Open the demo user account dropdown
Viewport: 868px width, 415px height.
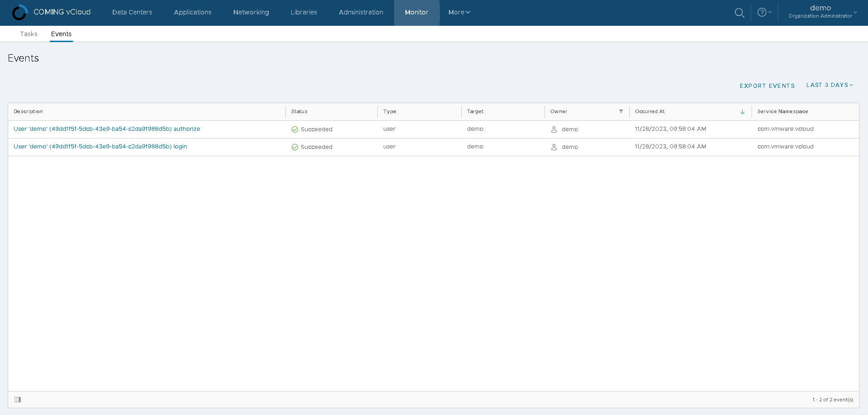pos(821,11)
